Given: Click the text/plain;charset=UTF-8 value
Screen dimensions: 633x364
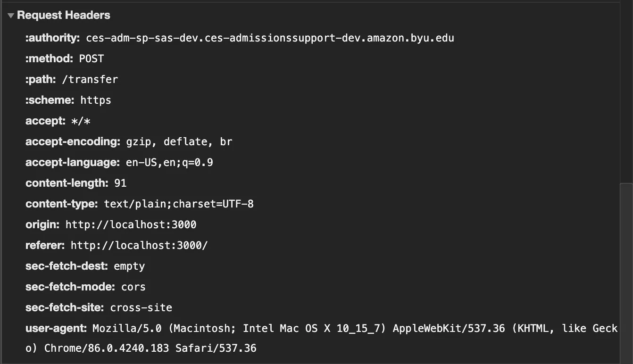Looking at the screenshot, I should pyautogui.click(x=179, y=204).
